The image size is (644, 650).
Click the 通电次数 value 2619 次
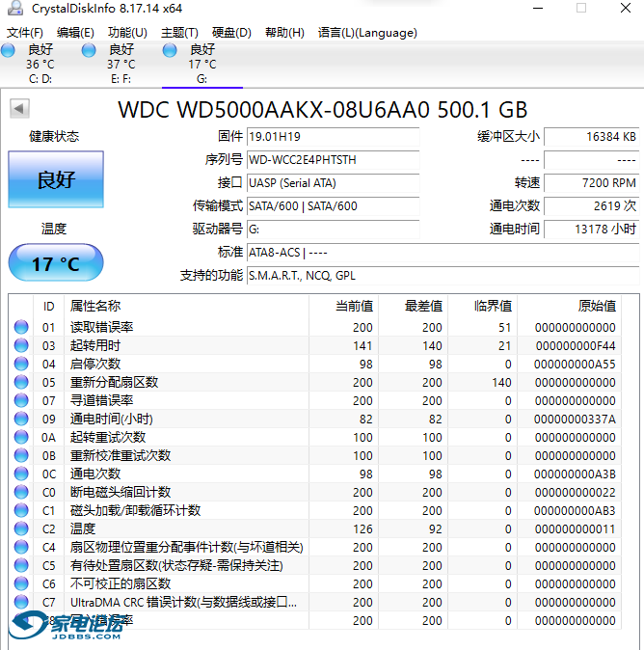[592, 206]
